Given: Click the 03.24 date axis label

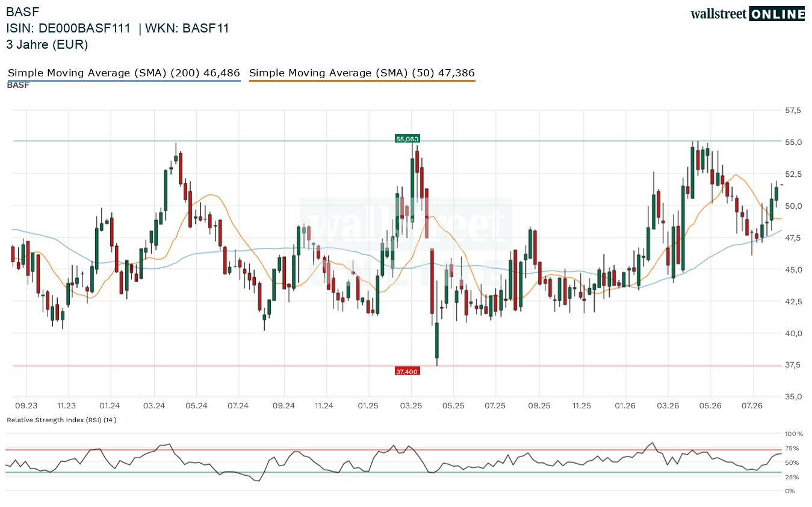Looking at the screenshot, I should 153,406.
